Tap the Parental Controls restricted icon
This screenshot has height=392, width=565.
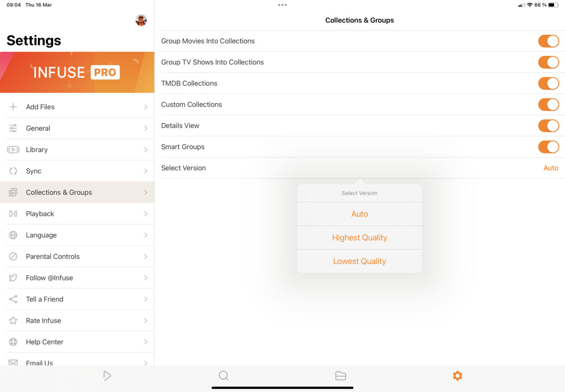click(x=13, y=257)
